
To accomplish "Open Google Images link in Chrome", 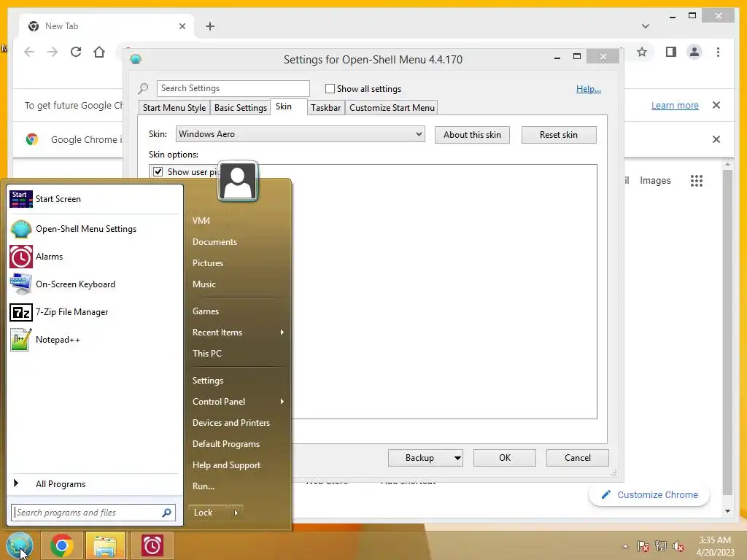I will pos(655,181).
